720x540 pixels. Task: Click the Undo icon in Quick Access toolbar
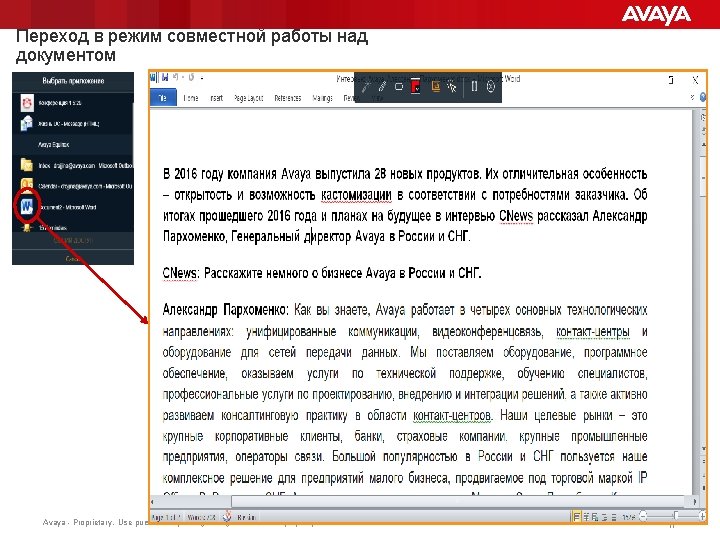[x=175, y=77]
